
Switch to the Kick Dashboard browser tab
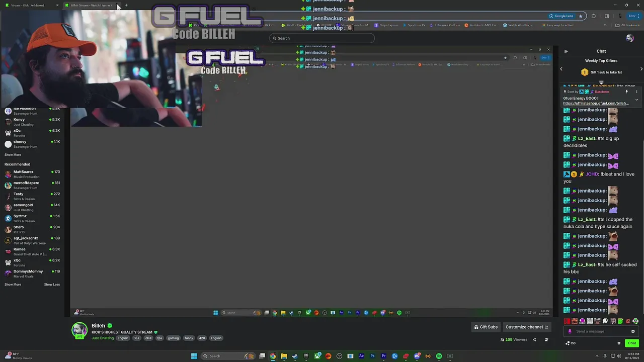coord(32,5)
